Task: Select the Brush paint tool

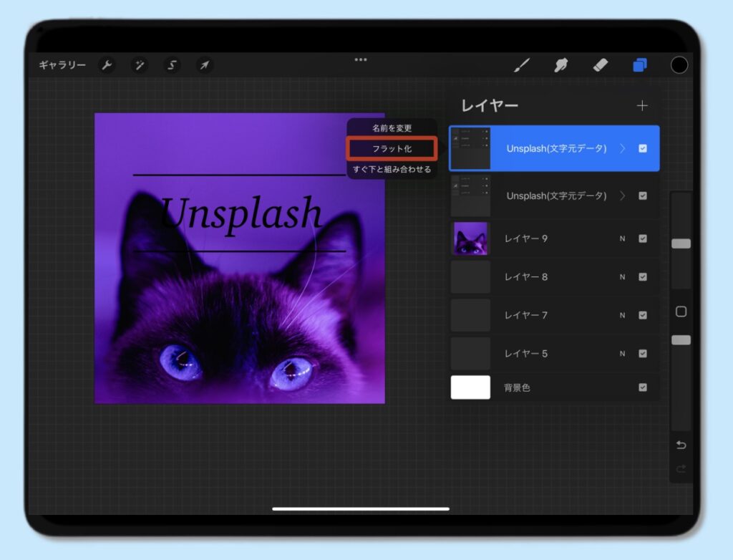Action: click(522, 65)
